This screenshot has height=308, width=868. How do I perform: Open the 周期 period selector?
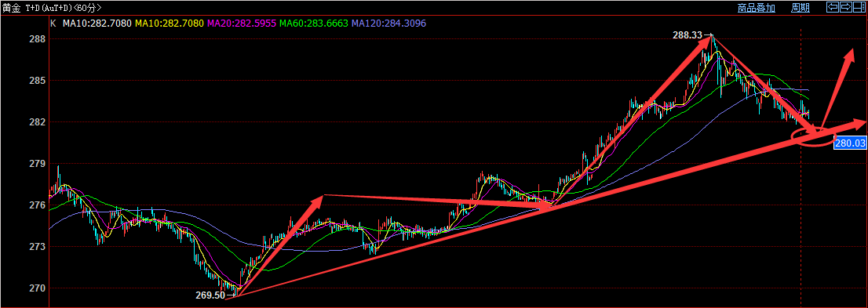[x=801, y=8]
